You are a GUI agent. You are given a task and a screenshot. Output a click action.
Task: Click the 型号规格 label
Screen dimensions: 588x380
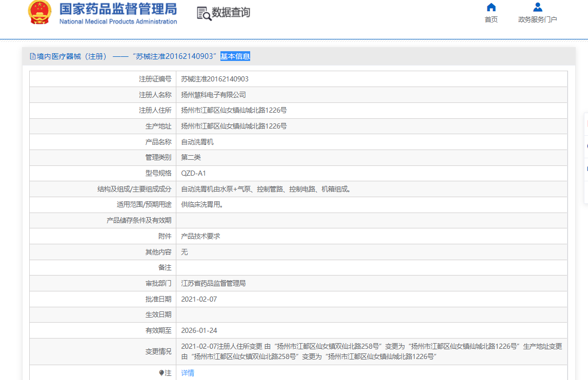[158, 173]
